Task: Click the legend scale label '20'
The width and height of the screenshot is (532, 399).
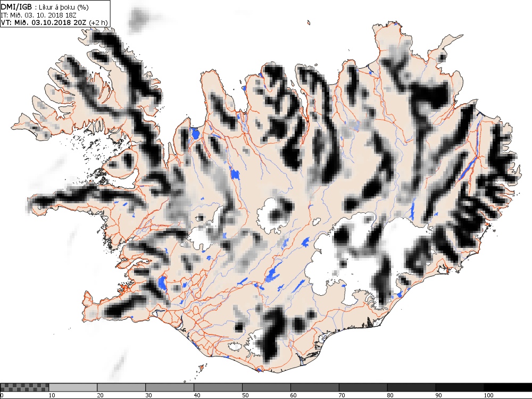Action: click(101, 395)
